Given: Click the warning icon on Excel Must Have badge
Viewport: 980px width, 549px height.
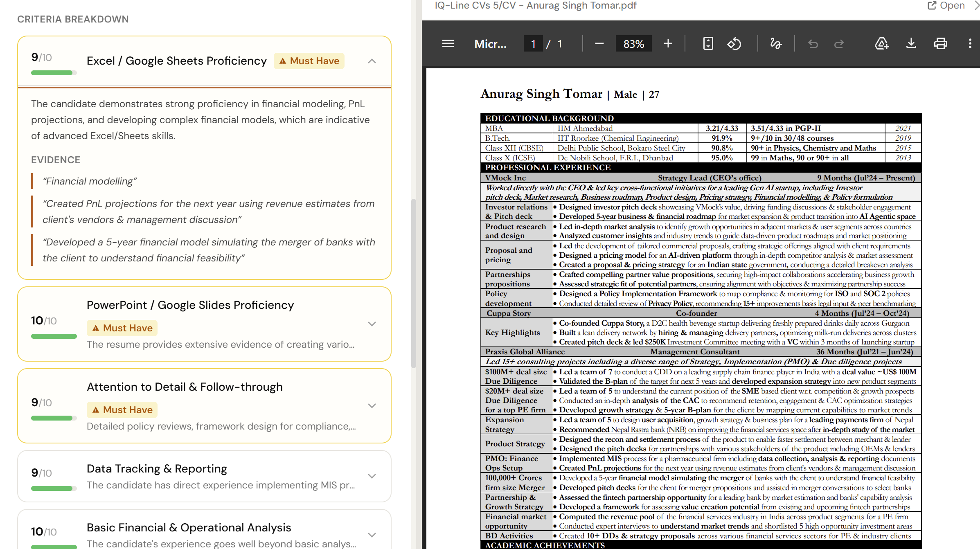Looking at the screenshot, I should [283, 61].
